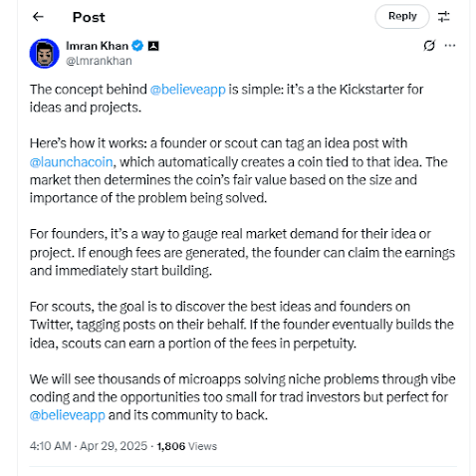Screen dimensions: 476x476
Task: Go back using the left arrow
Action: pyautogui.click(x=38, y=17)
